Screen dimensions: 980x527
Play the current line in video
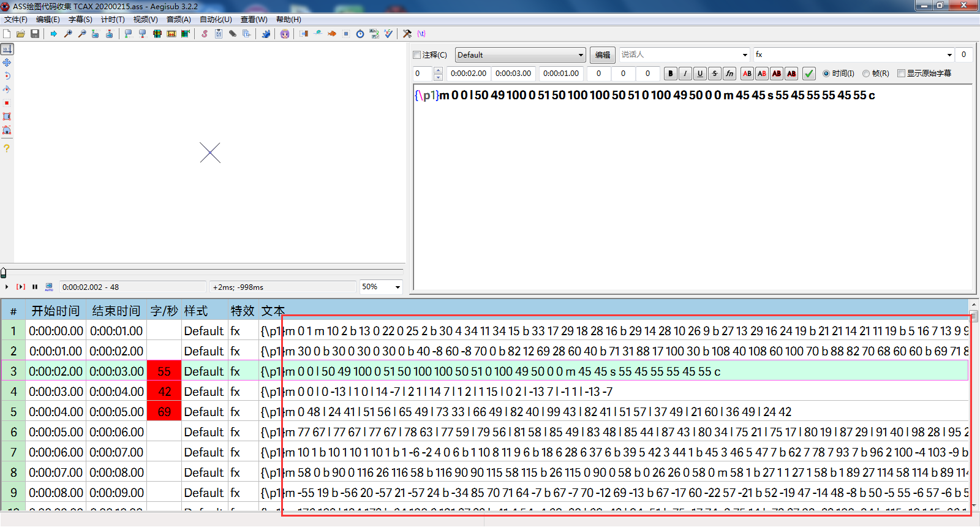point(21,287)
